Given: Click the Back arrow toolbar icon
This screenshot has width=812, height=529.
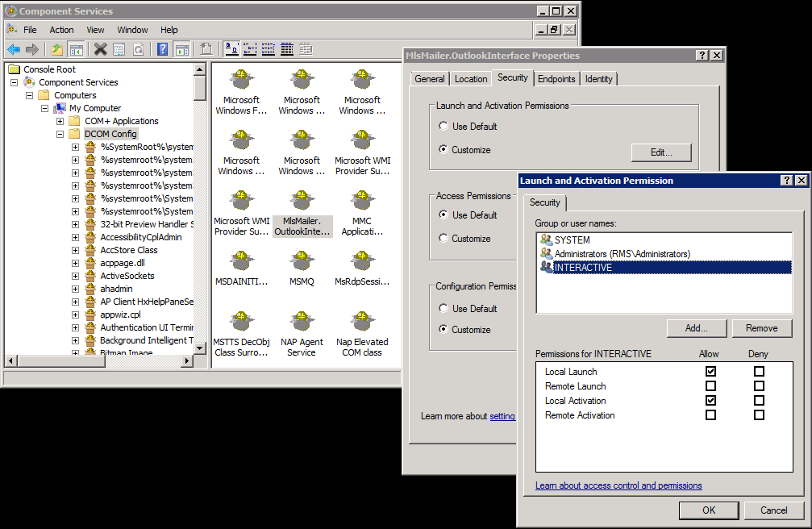Looking at the screenshot, I should click(x=14, y=49).
